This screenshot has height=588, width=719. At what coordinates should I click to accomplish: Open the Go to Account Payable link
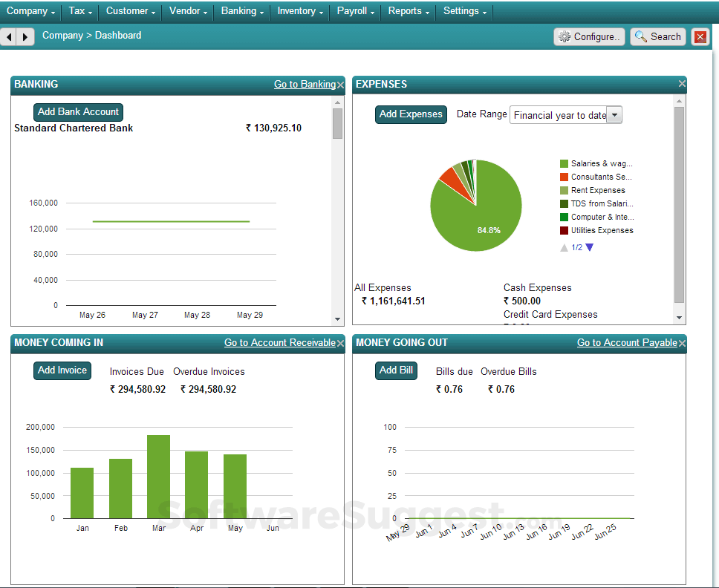point(626,343)
